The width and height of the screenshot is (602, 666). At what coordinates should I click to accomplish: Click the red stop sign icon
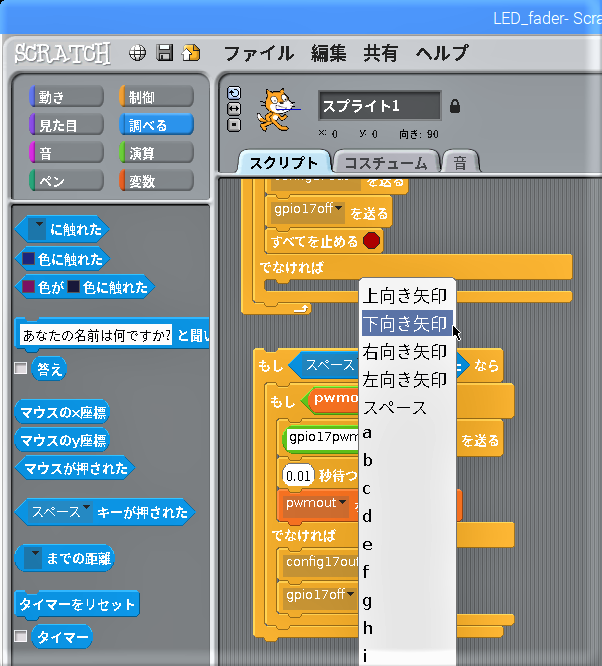[x=371, y=240]
